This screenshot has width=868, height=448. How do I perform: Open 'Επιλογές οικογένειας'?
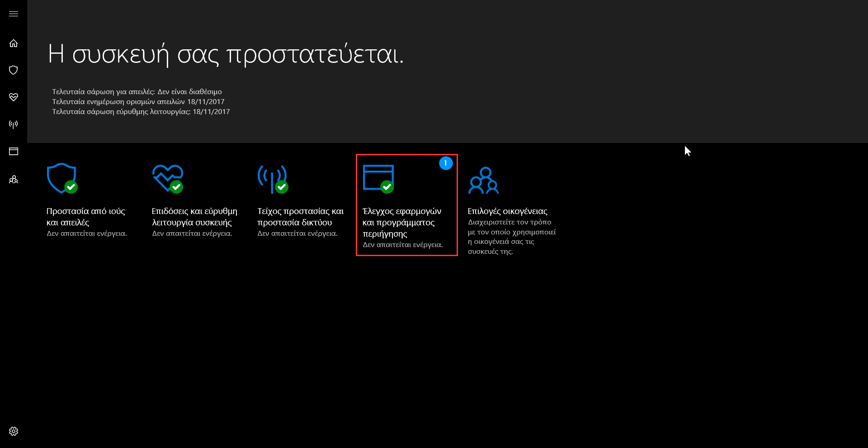click(x=507, y=211)
